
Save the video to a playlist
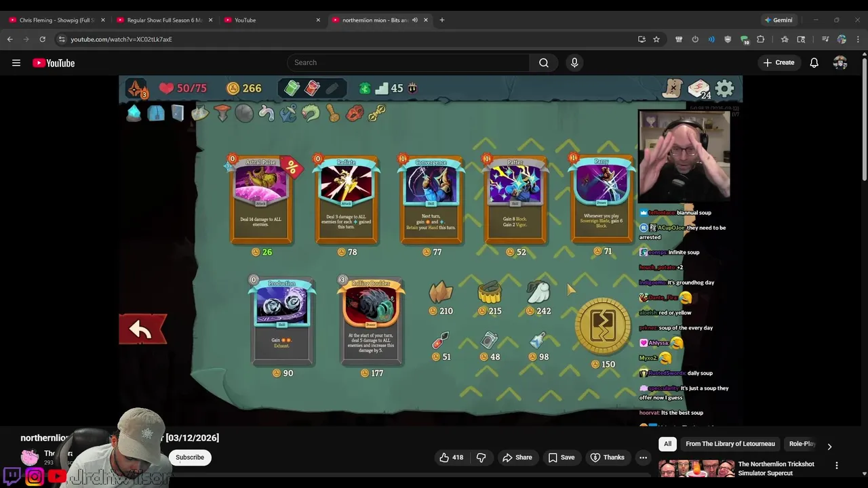click(561, 457)
